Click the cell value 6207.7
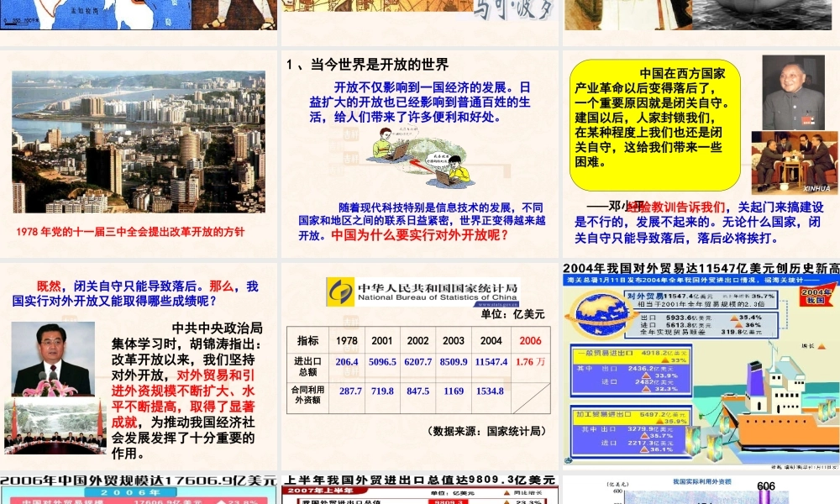Screen dimensions: 840x504 point(417,362)
